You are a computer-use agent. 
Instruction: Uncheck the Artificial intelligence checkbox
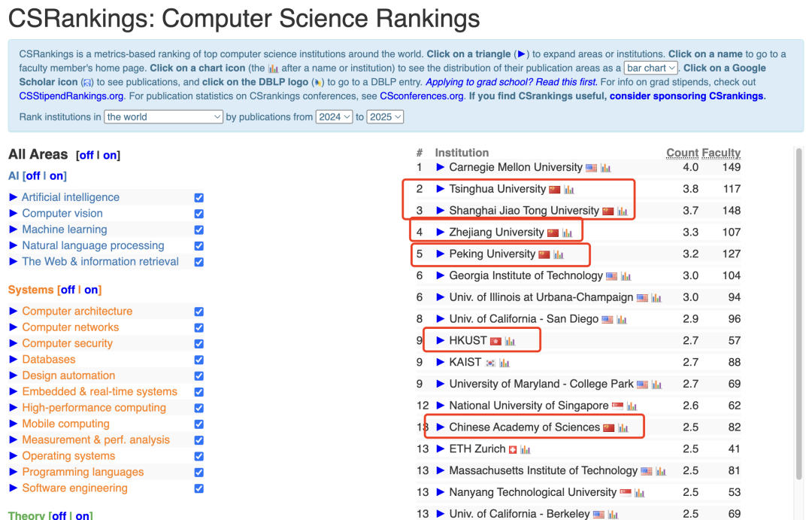tap(198, 197)
